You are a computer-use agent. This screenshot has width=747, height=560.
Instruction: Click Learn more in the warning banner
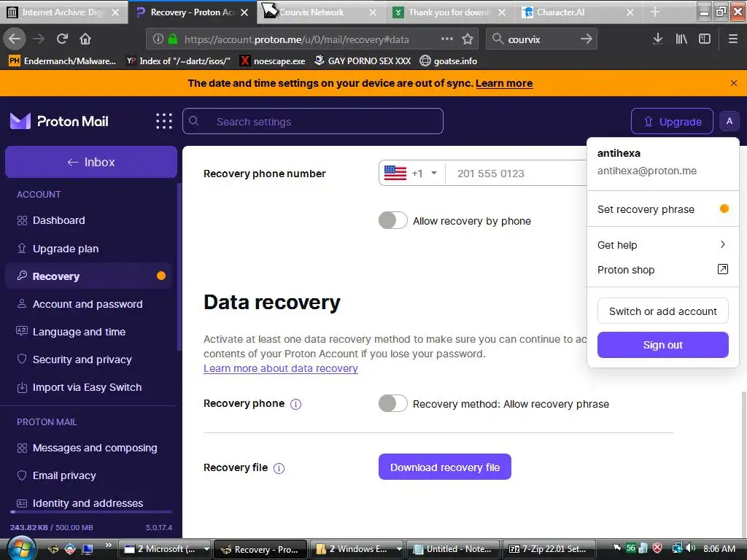(504, 83)
